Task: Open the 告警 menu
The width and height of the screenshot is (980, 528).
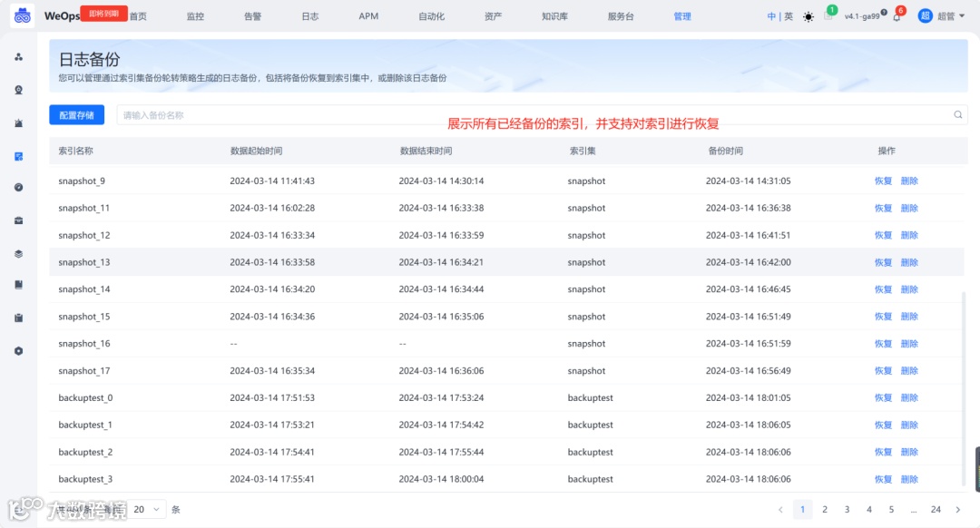Action: pos(252,16)
